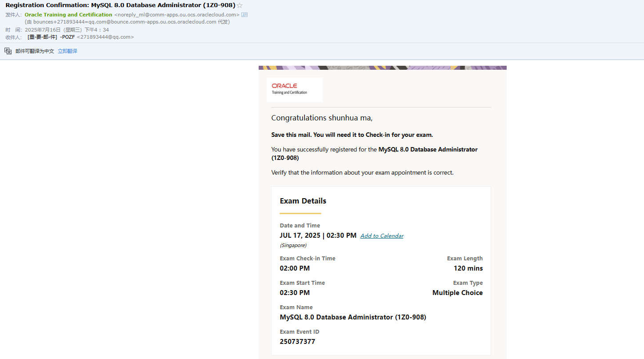Click the sender address noreply_ml@comm-apps.ou.ocs.oraclecloud.com
The height and width of the screenshot is (359, 644).
(177, 15)
